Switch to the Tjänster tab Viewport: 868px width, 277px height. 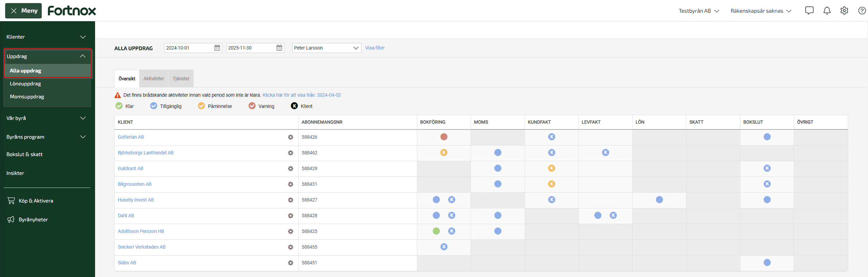point(181,79)
